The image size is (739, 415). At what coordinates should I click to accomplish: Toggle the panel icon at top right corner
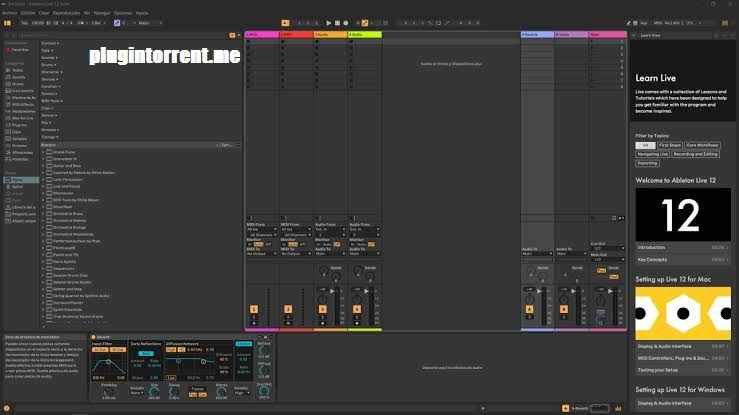click(x=725, y=23)
